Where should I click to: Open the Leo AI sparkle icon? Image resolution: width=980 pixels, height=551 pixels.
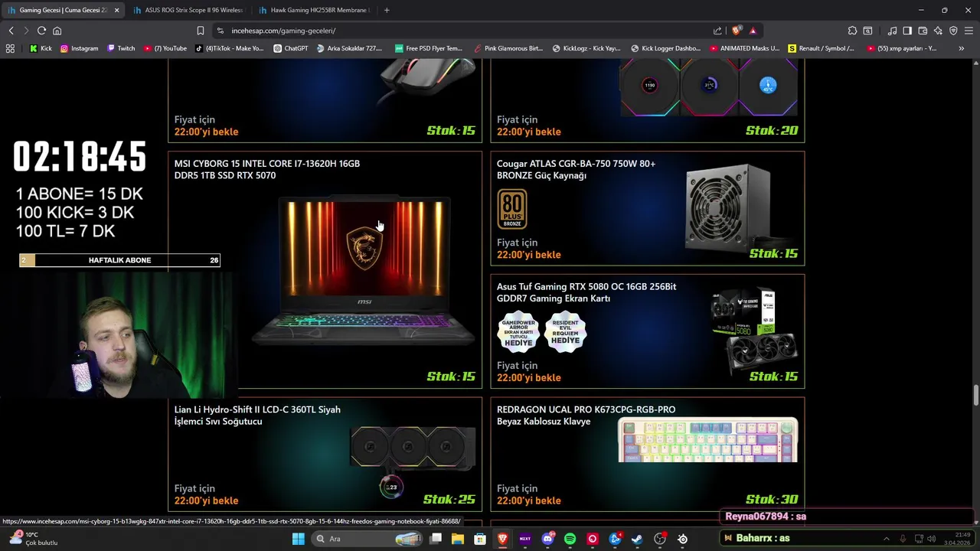(938, 31)
